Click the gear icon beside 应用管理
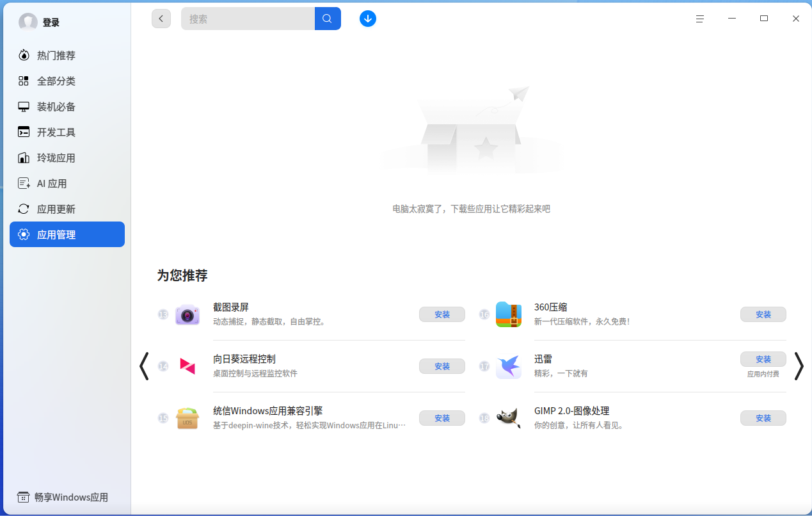Image resolution: width=812 pixels, height=516 pixels. pyautogui.click(x=24, y=234)
